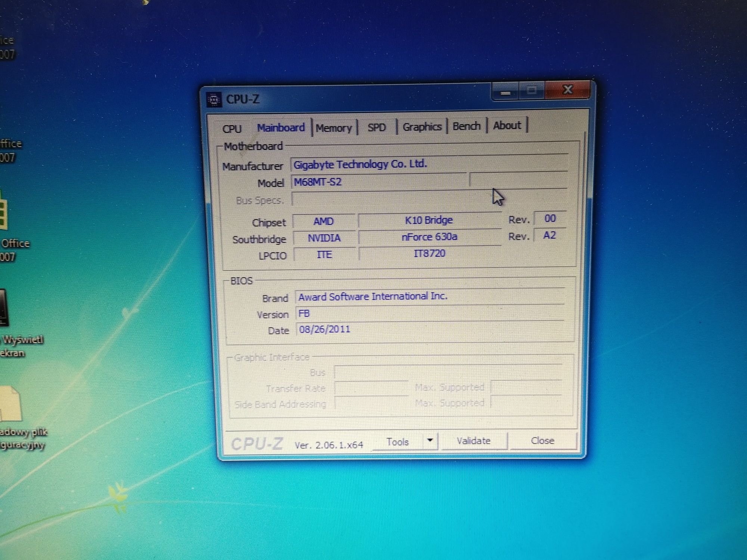Click the Southbridge NVIDIA value
The width and height of the screenshot is (747, 560).
pos(324,238)
